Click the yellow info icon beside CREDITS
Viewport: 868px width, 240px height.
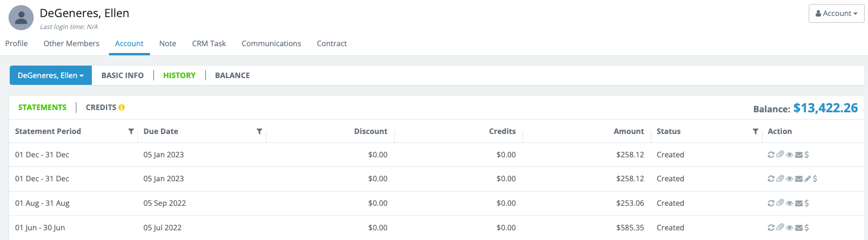(121, 107)
